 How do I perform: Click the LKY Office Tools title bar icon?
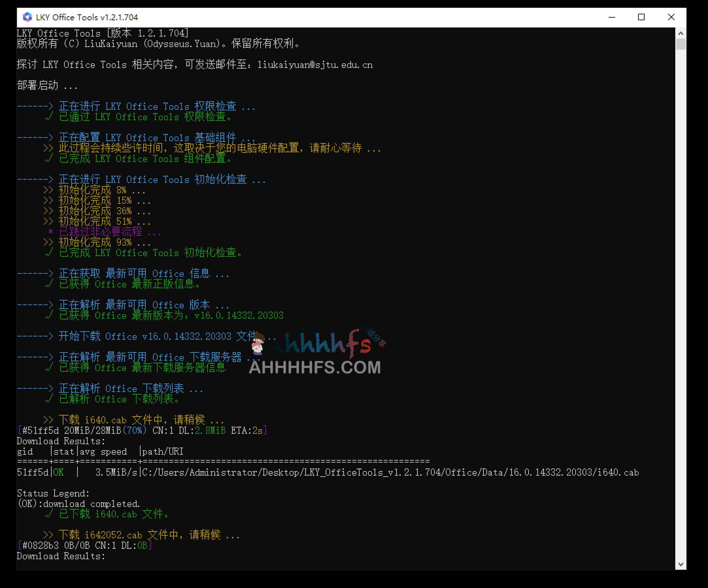28,17
